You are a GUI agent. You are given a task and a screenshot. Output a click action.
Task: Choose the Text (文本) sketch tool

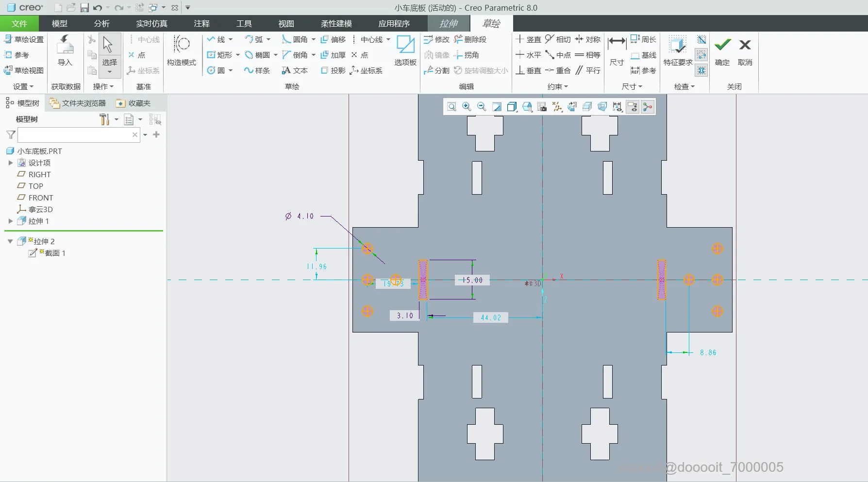295,70
